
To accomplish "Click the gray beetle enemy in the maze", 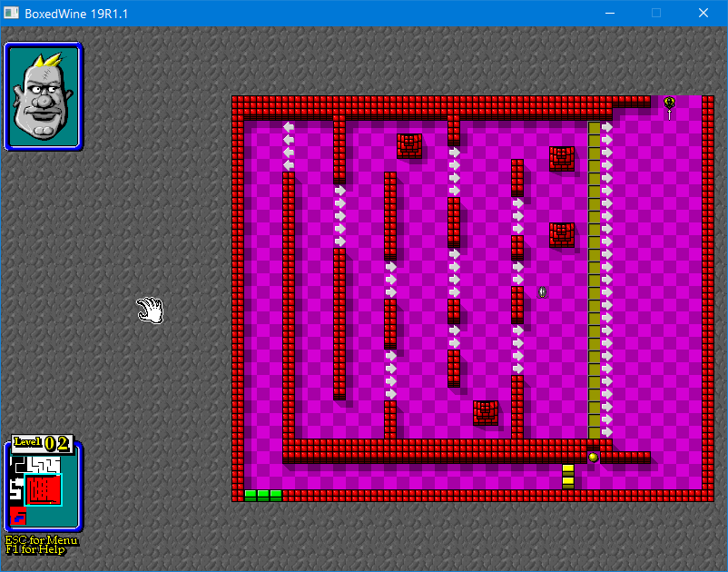I will [x=542, y=292].
